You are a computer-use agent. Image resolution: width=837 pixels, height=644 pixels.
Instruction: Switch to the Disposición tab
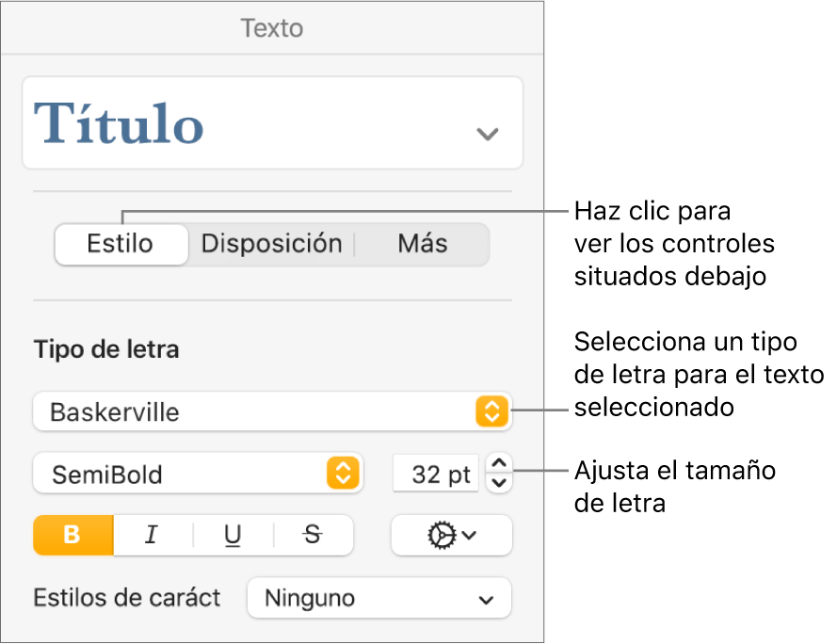point(271,243)
